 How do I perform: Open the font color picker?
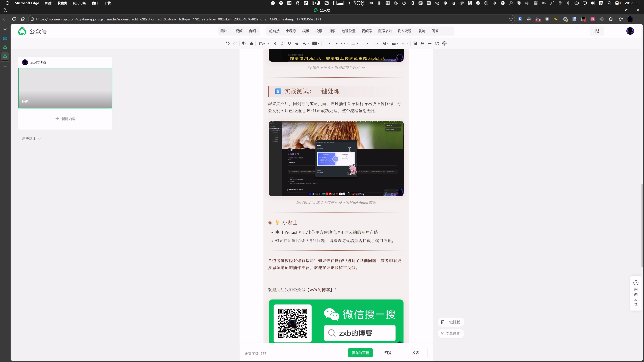305,43
